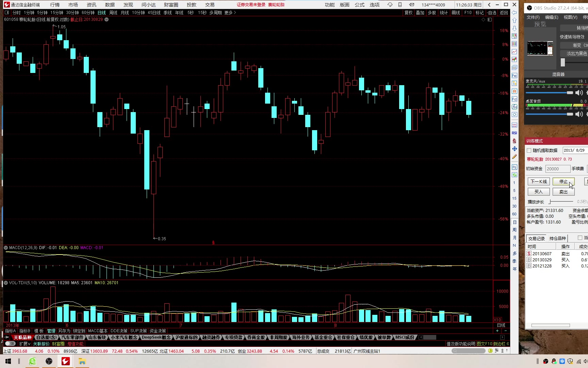Open the OBS Studio taskbar icon
Image resolution: width=588 pixels, height=368 pixels.
49,361
